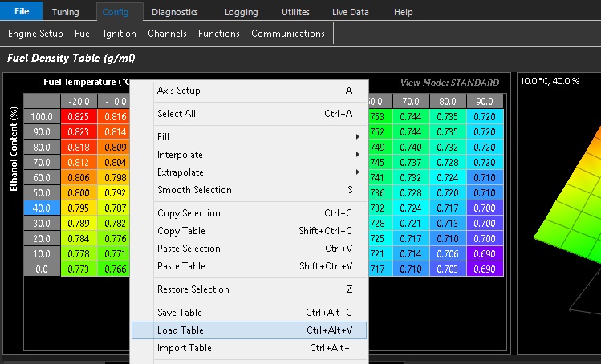Open Engine Setup submenu

point(35,34)
